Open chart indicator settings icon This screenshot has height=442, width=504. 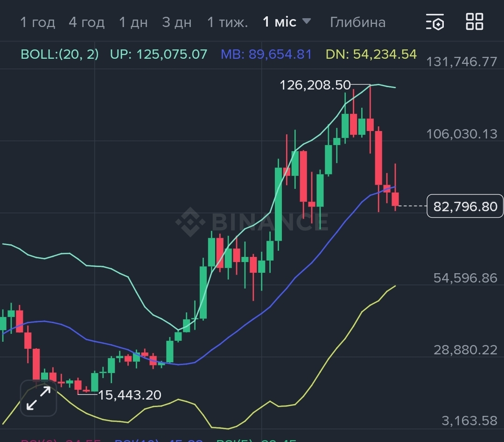point(435,22)
